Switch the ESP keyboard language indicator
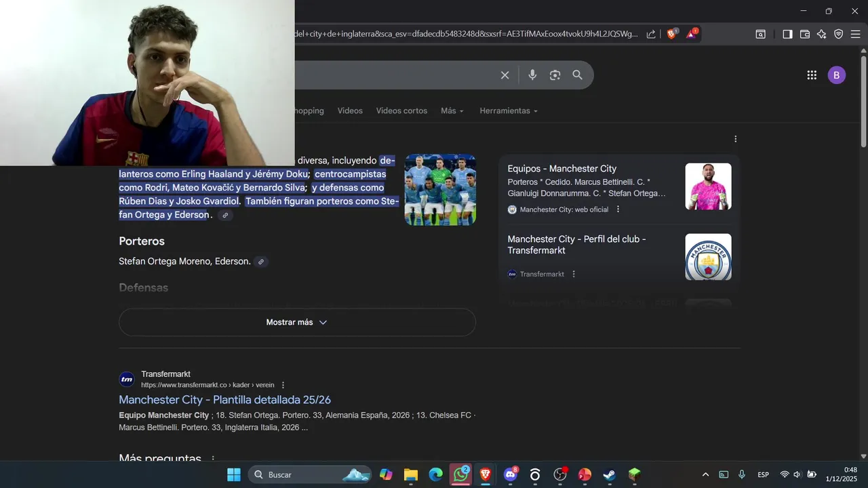 (763, 474)
